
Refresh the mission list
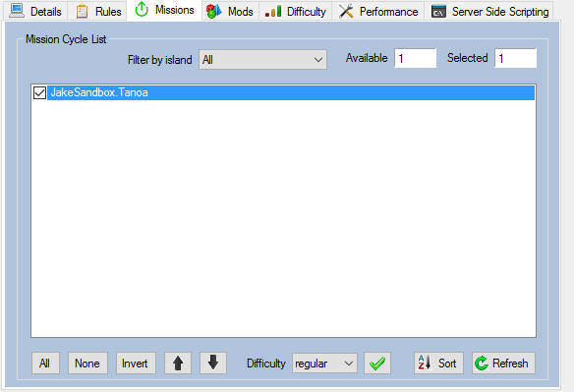[x=503, y=364]
